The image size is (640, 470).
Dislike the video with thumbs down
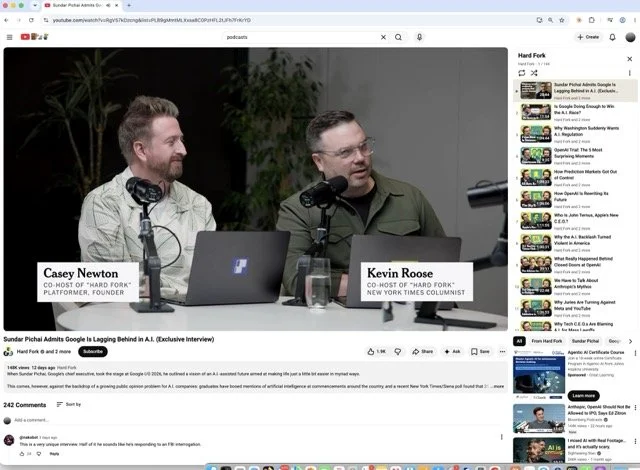point(398,351)
